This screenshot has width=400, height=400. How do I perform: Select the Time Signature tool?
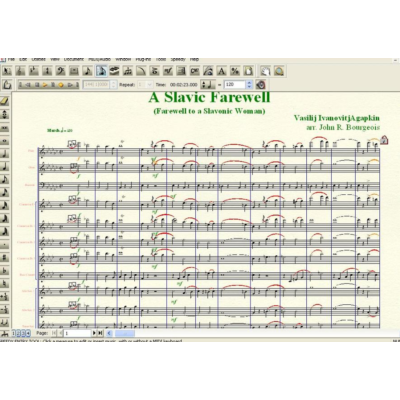[47, 71]
